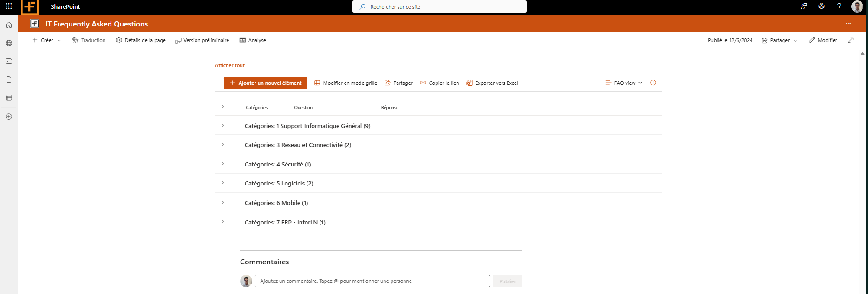Open the news feed icon in sidebar
868x294 pixels.
[9, 61]
